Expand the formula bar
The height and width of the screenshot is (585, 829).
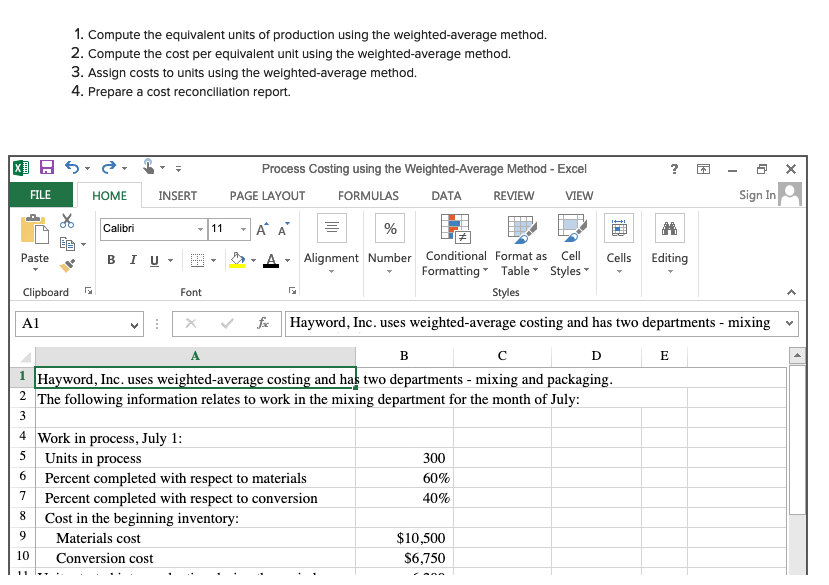(x=789, y=323)
